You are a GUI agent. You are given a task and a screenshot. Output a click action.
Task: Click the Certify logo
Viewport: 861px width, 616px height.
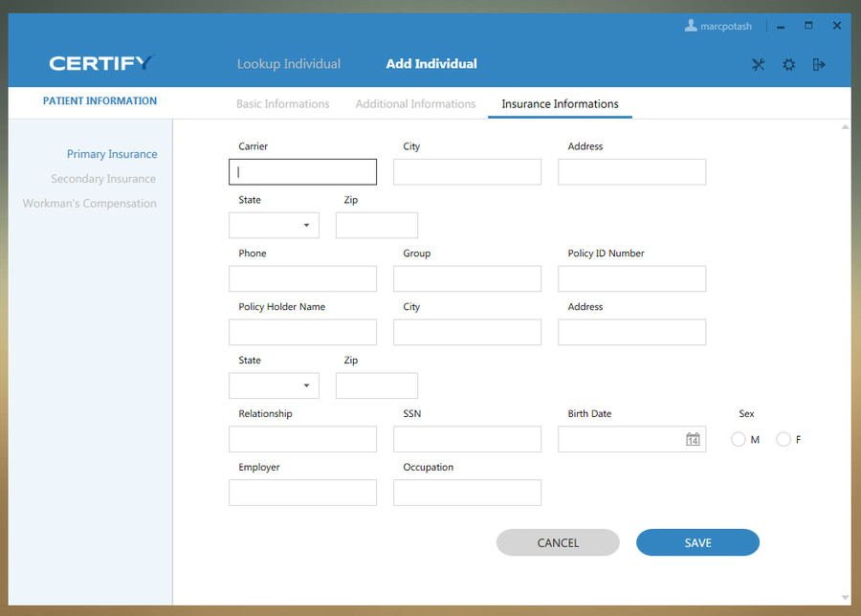(x=100, y=64)
